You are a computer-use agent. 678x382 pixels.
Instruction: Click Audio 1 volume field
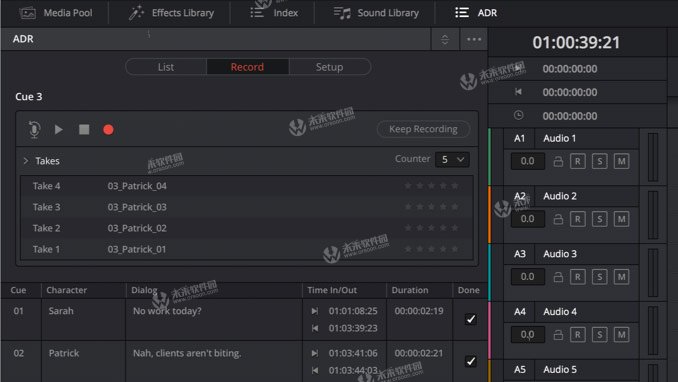pyautogui.click(x=528, y=161)
